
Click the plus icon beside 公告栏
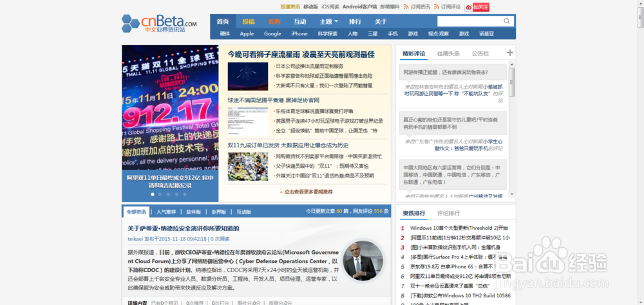(509, 53)
